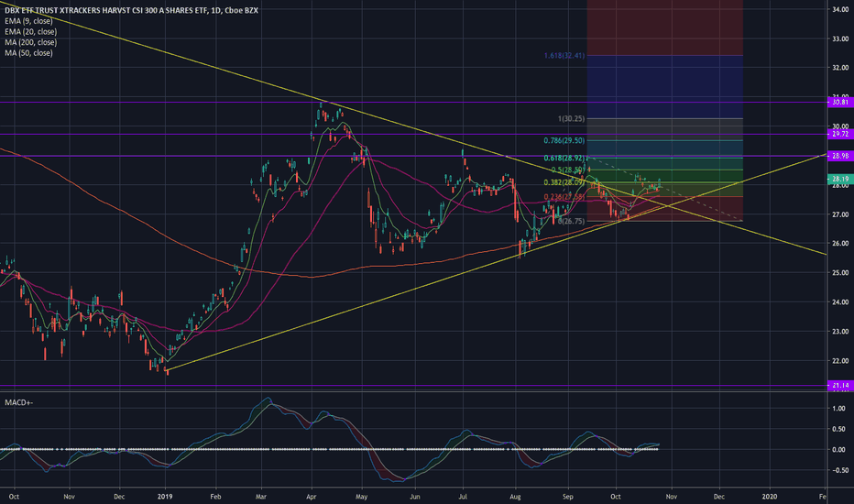Click 0.00 on the MACD scale
The height and width of the screenshot is (504, 854).
click(838, 450)
